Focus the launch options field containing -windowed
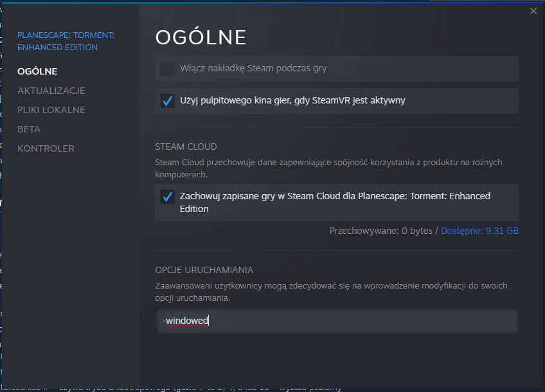 (x=337, y=321)
